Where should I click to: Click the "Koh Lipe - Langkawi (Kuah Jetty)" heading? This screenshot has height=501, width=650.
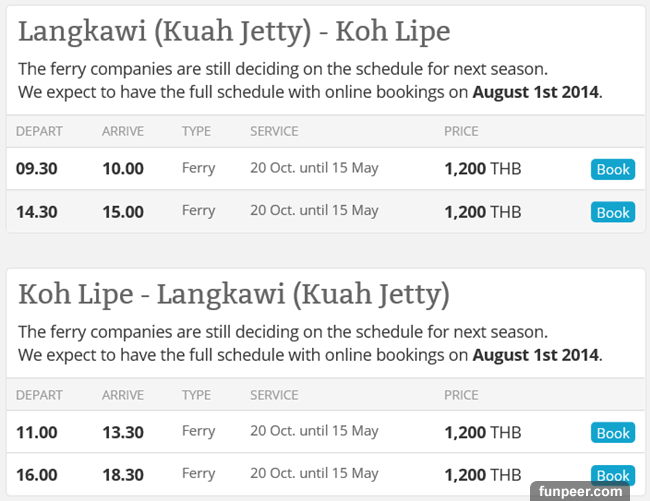click(x=234, y=294)
